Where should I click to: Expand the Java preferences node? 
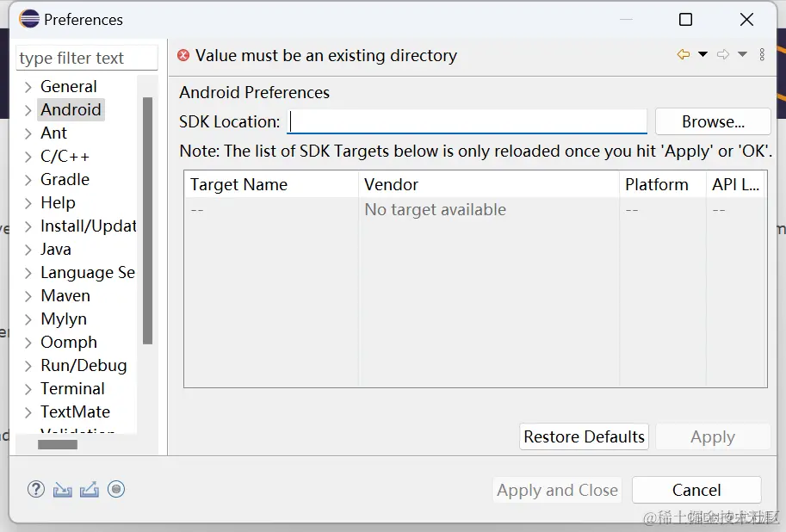click(28, 250)
